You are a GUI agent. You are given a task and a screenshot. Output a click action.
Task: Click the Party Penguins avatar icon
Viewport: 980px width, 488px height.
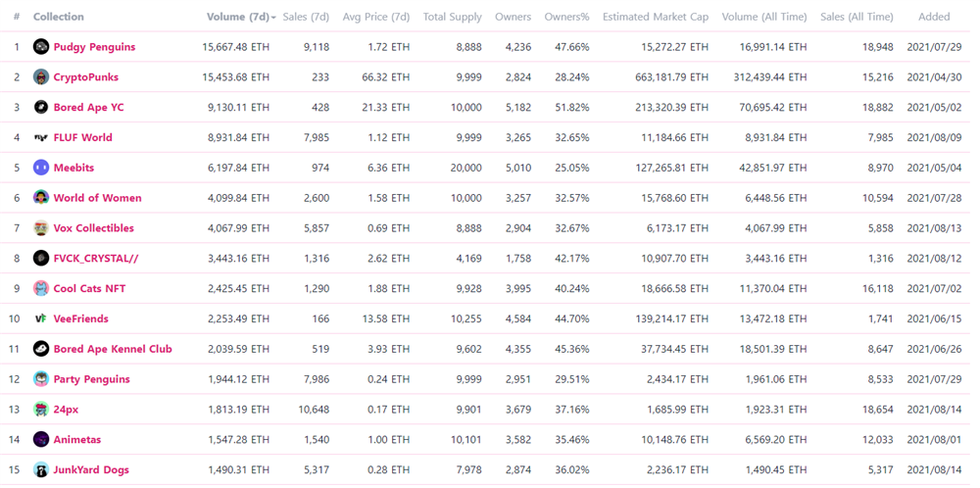(40, 378)
